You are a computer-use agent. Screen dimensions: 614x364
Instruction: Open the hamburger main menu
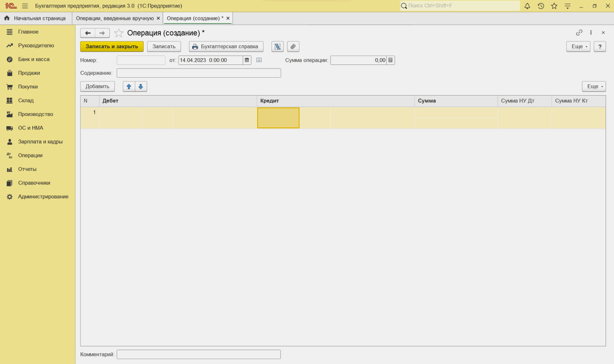pos(25,6)
